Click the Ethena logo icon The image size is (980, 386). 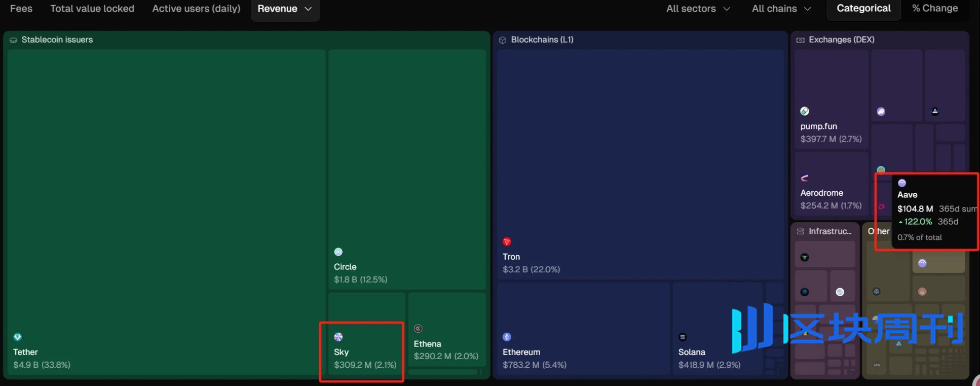point(418,329)
